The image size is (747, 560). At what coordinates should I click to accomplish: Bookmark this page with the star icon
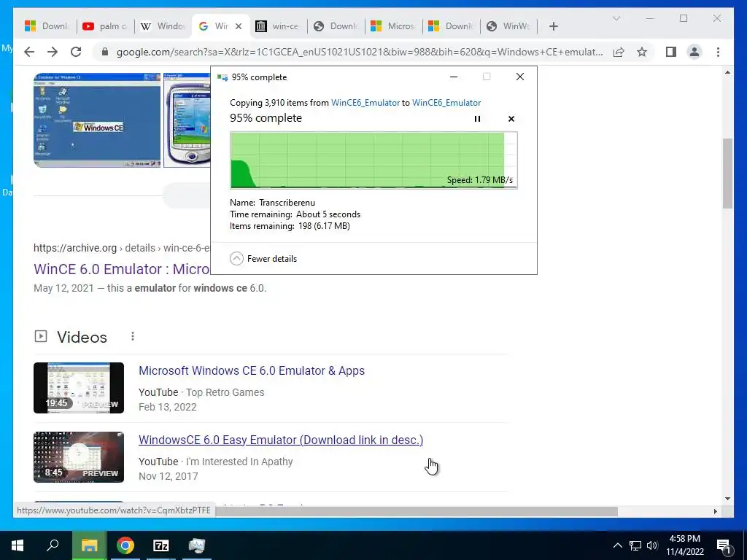(x=642, y=52)
